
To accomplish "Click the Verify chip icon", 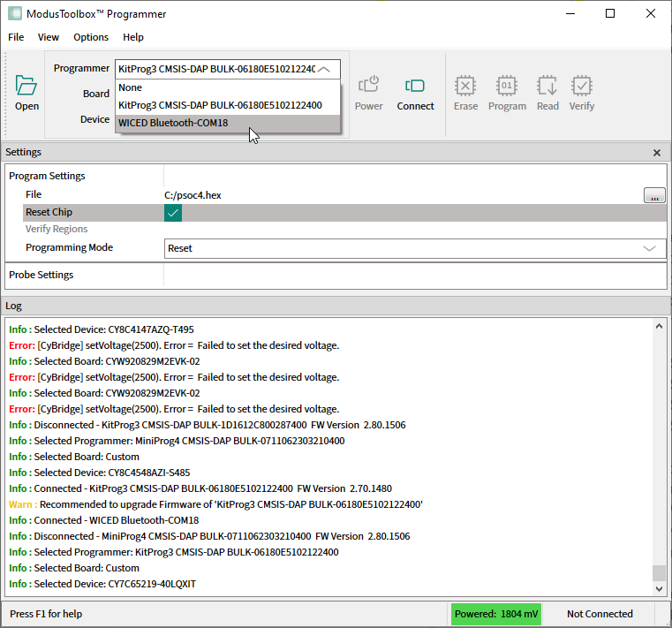I will (581, 86).
